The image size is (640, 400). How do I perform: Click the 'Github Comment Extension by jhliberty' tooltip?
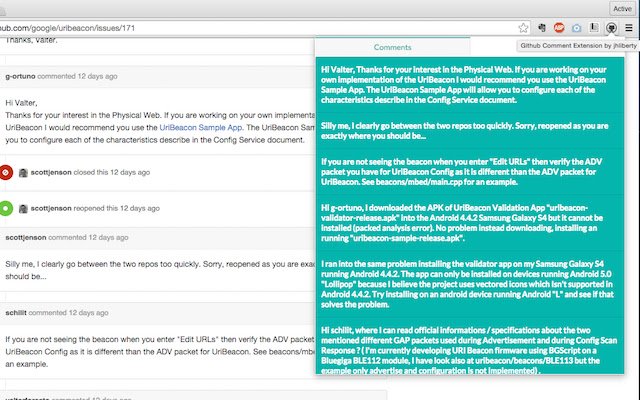pos(578,46)
